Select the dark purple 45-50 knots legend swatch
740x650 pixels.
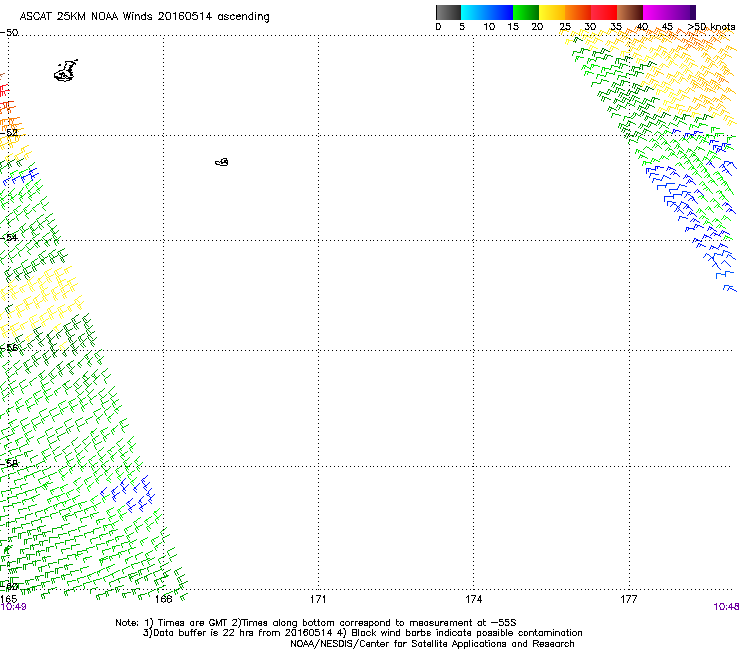(x=682, y=12)
